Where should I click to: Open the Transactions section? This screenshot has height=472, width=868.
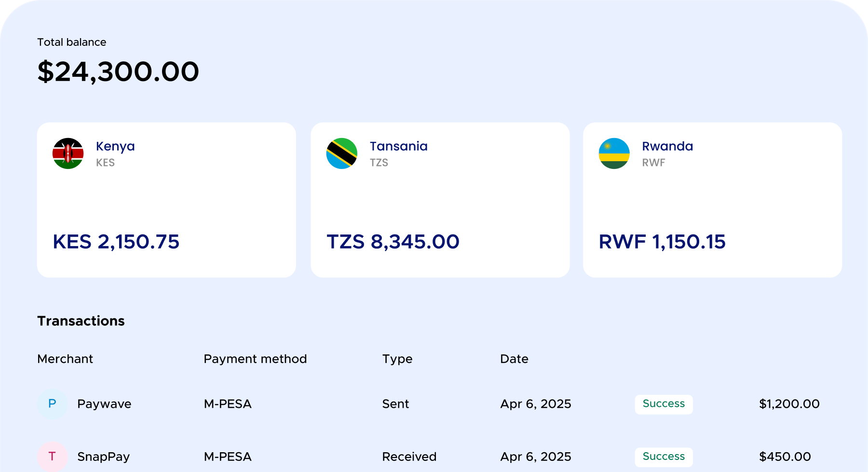pyautogui.click(x=81, y=320)
